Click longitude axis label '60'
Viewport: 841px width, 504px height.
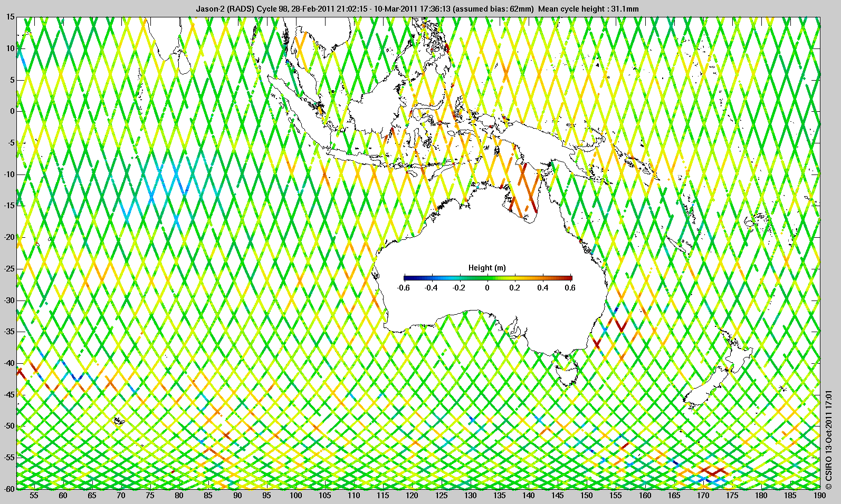[x=63, y=496]
